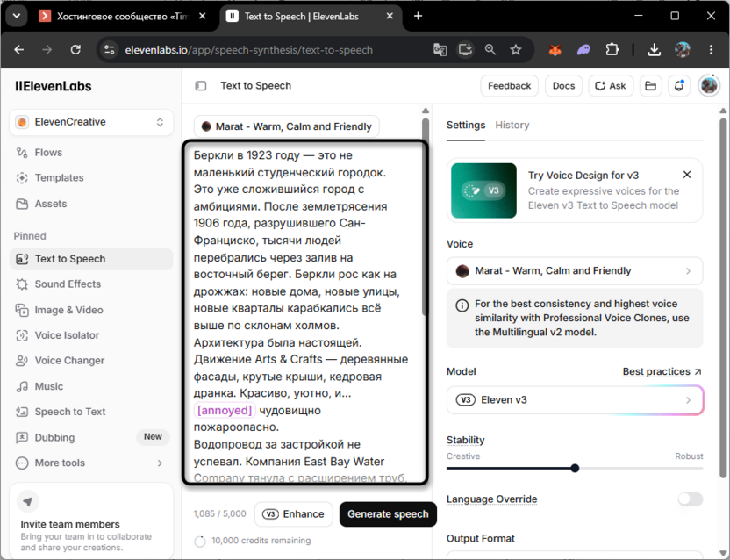Screen dimensions: 730x560
Task: Click the Marat voice chip above text
Action: tap(286, 126)
